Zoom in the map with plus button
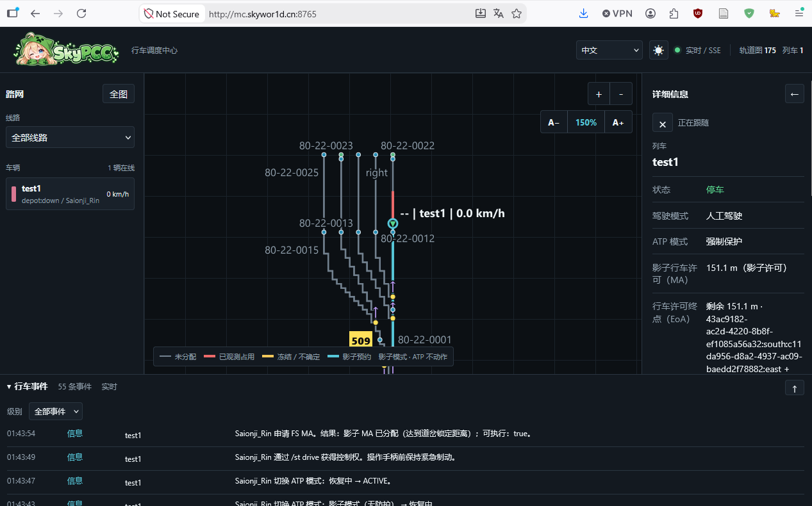The image size is (812, 506). tap(599, 94)
